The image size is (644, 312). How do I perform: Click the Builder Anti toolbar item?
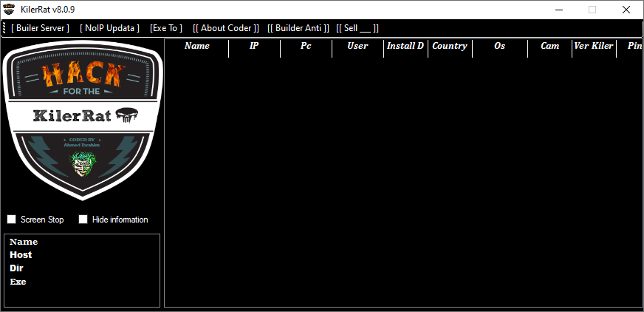click(x=298, y=28)
